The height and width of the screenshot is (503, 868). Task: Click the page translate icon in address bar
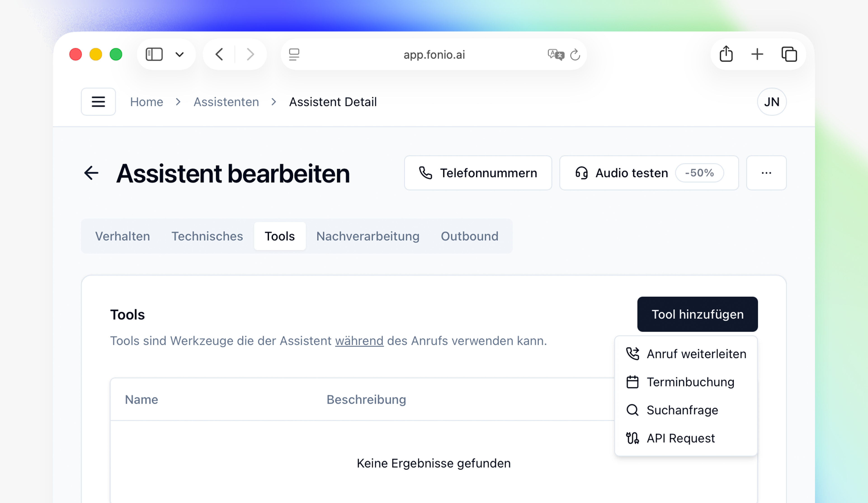click(556, 55)
